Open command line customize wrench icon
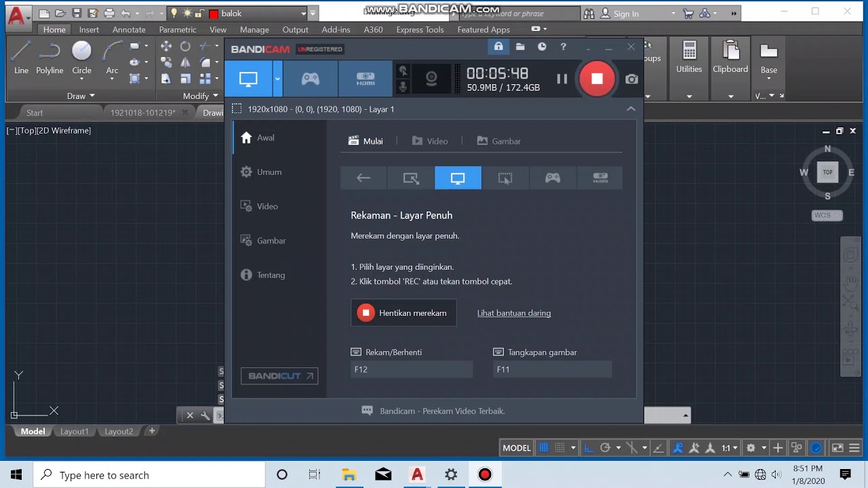 [x=205, y=415]
